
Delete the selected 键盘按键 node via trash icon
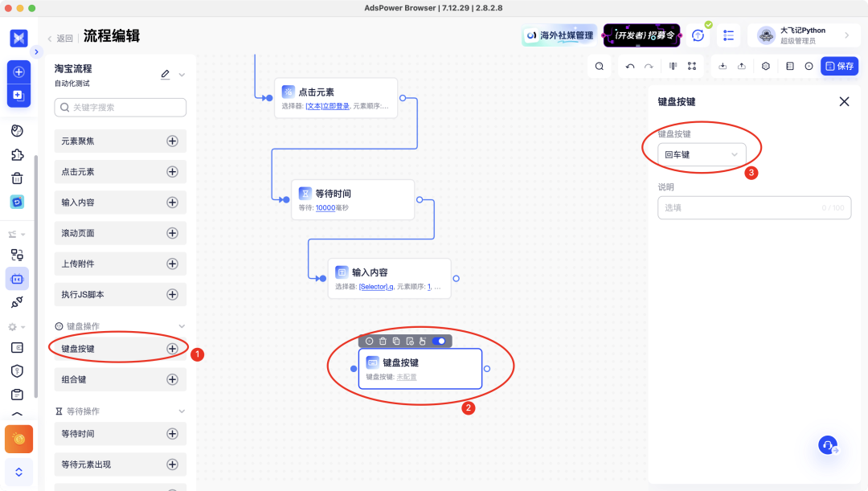(383, 341)
